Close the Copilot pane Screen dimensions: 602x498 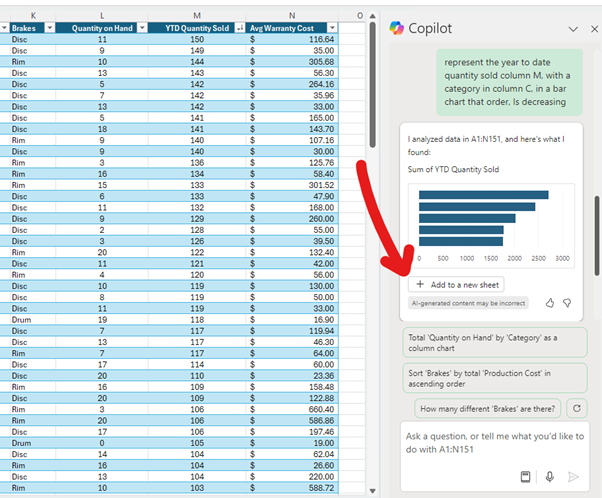594,29
